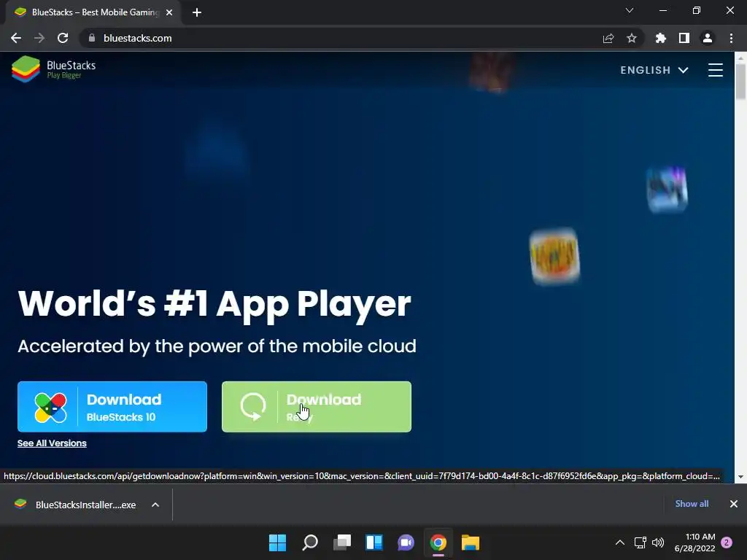
Task: Click Chrome icon on taskbar
Action: (x=438, y=542)
